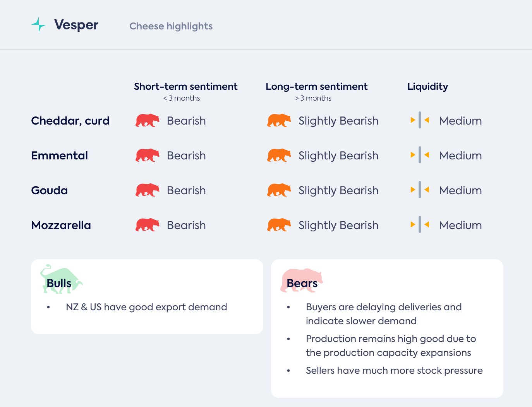This screenshot has height=407, width=532.
Task: Click the Gouda liquidity indicator icon
Action: (x=420, y=190)
